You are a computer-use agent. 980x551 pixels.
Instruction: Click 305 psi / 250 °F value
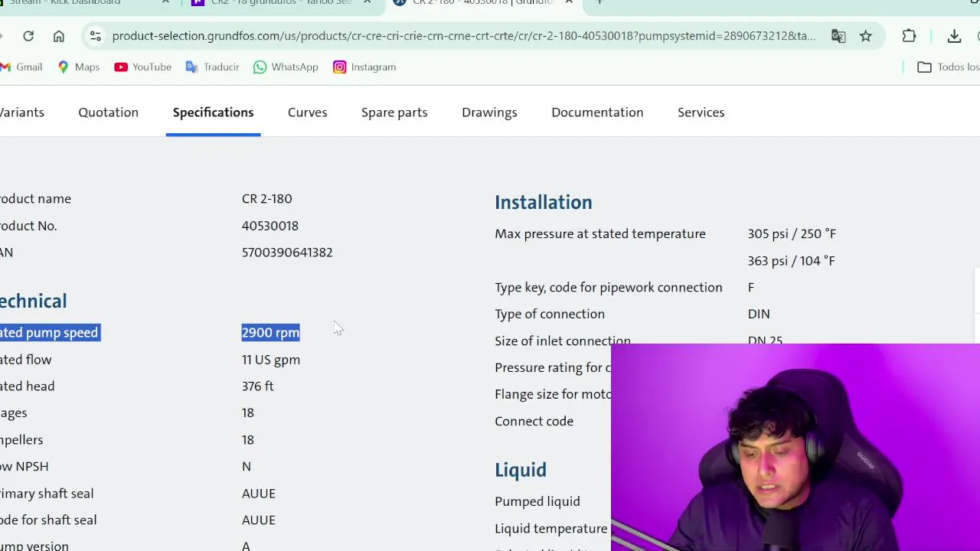(x=792, y=233)
